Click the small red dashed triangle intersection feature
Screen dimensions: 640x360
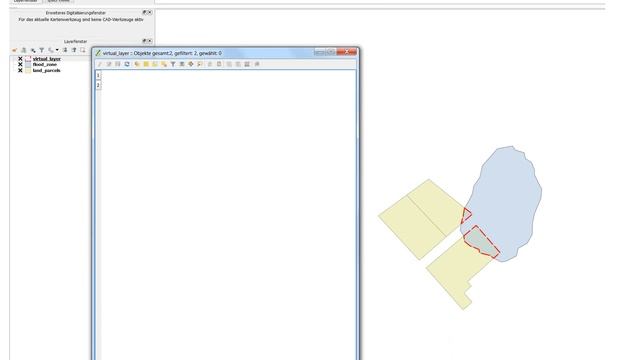[x=466, y=215]
